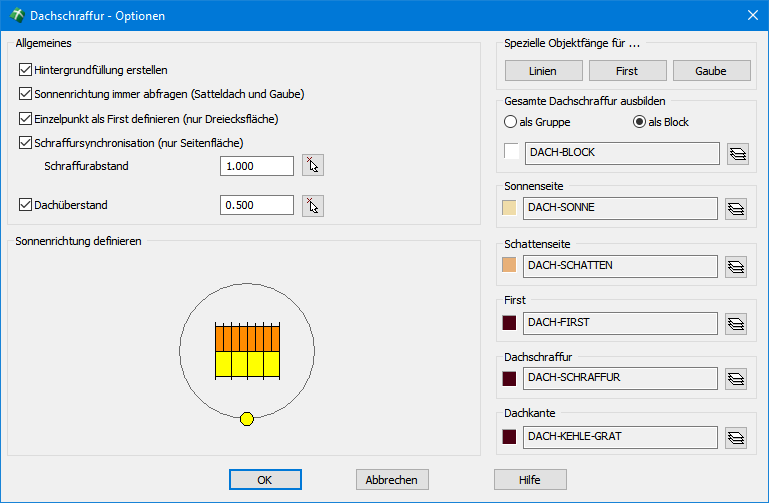
Task: Select the 'als Gruppe' radio button
Action: pyautogui.click(x=511, y=122)
